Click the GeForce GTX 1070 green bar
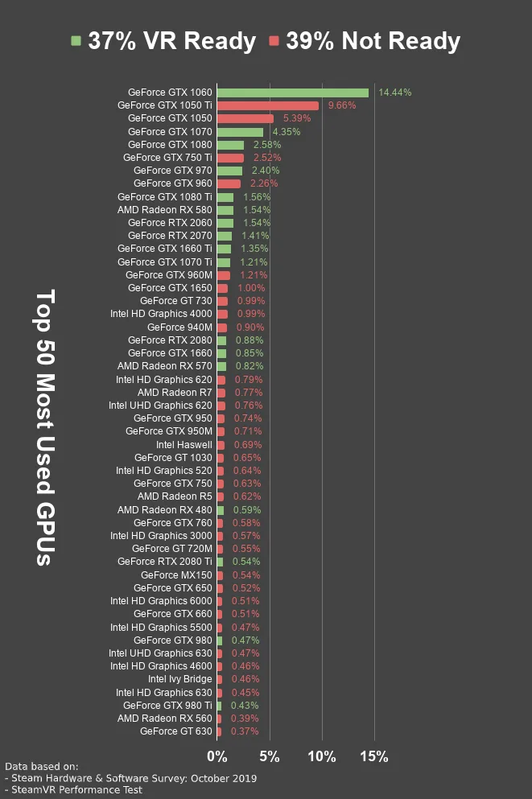The image size is (532, 799). coord(240,132)
